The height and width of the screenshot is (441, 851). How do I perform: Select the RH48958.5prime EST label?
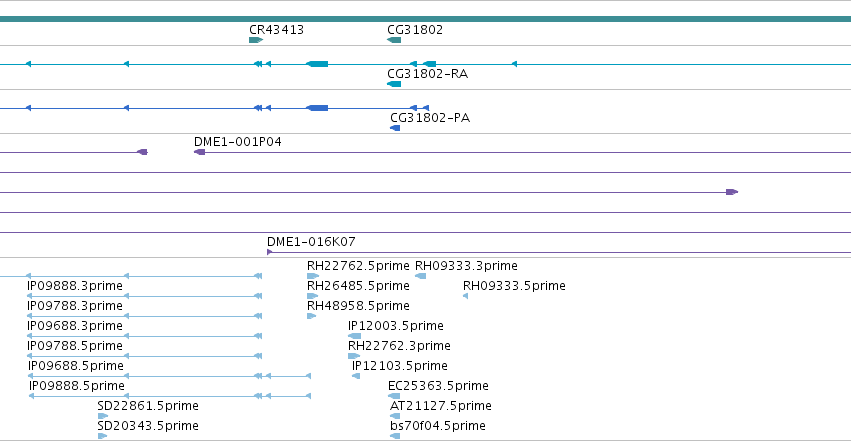[358, 306]
